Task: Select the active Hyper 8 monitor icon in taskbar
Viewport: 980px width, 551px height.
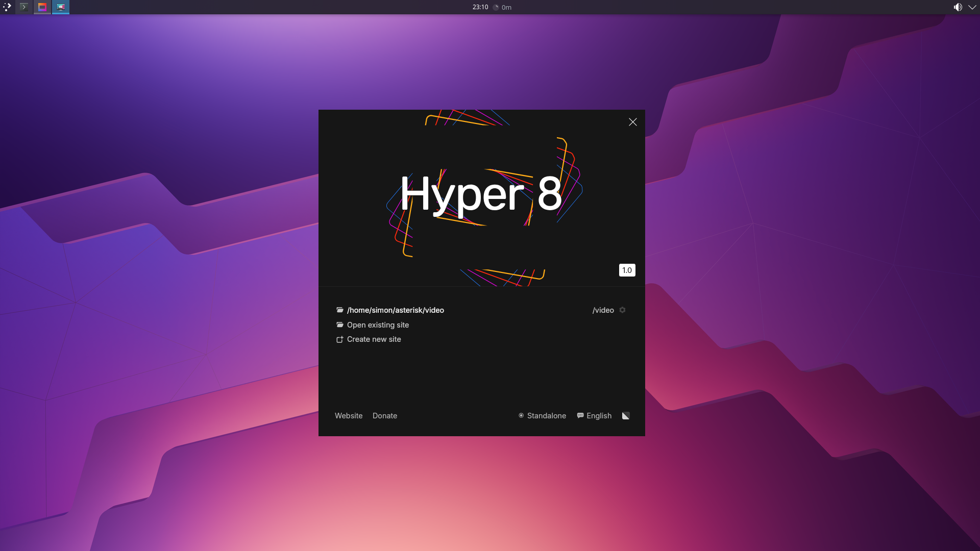Action: click(61, 7)
